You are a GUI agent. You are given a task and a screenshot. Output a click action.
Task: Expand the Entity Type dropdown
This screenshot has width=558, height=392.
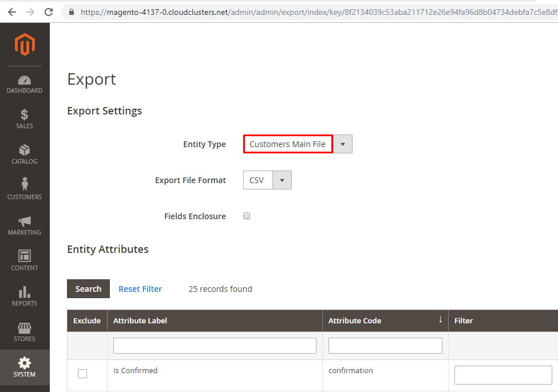[x=342, y=144]
